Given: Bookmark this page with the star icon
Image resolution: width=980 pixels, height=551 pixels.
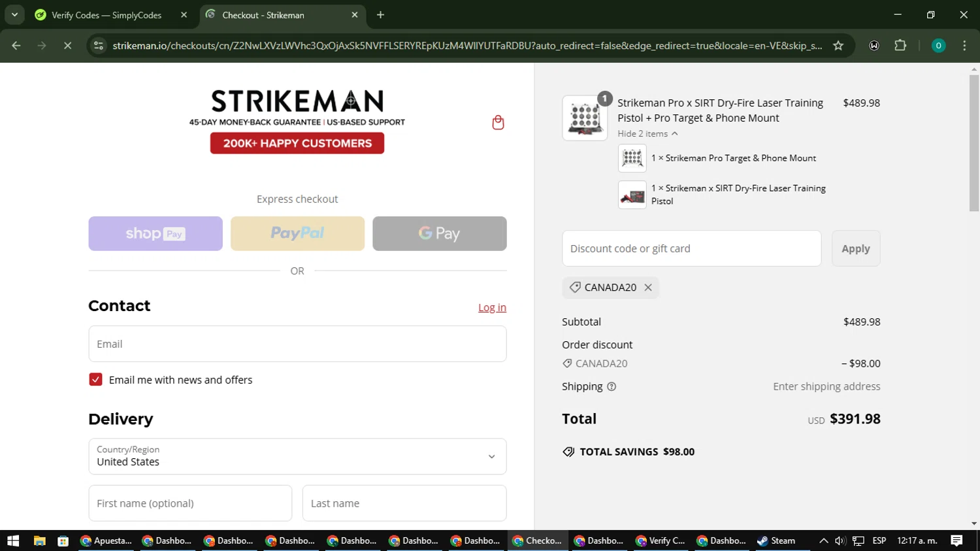Looking at the screenshot, I should pyautogui.click(x=838, y=46).
